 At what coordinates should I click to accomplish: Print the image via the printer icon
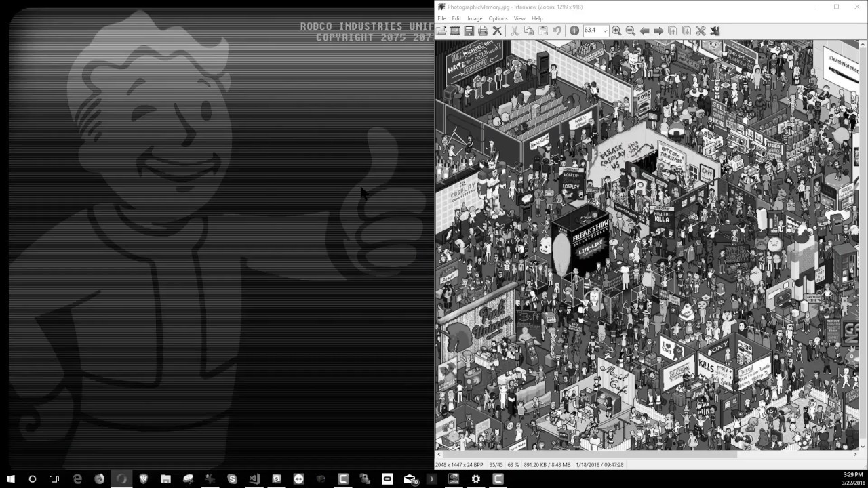click(483, 30)
